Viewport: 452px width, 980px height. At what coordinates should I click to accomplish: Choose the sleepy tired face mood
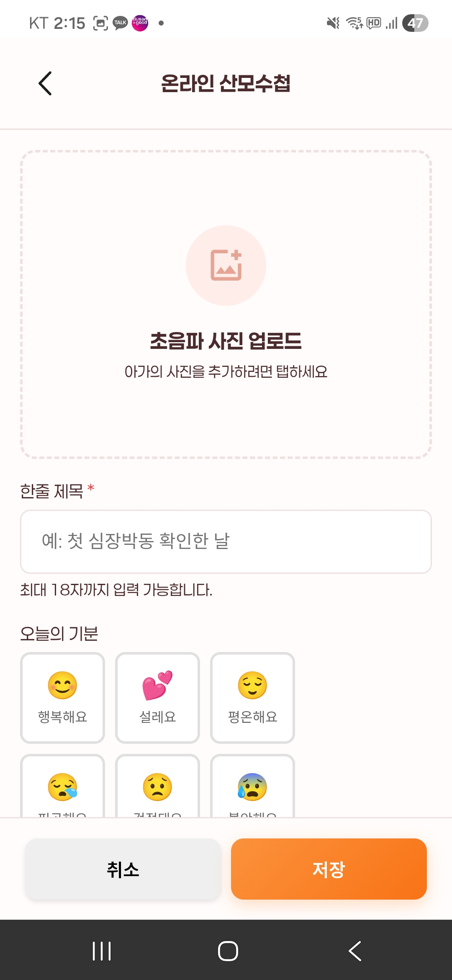point(62,787)
